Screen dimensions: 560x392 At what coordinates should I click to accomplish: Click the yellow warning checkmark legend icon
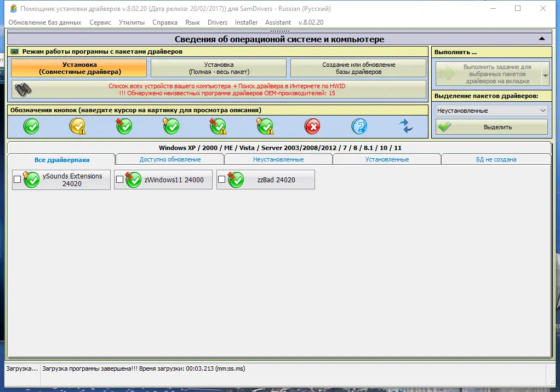tap(78, 126)
